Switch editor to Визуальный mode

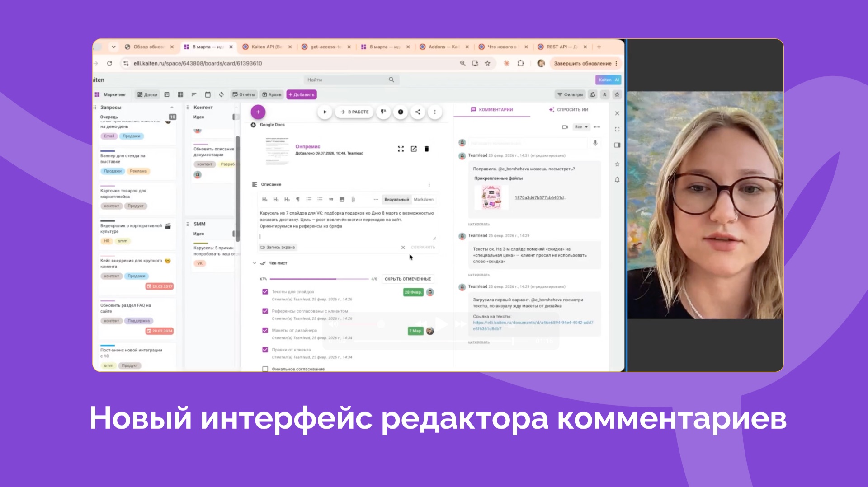click(396, 199)
